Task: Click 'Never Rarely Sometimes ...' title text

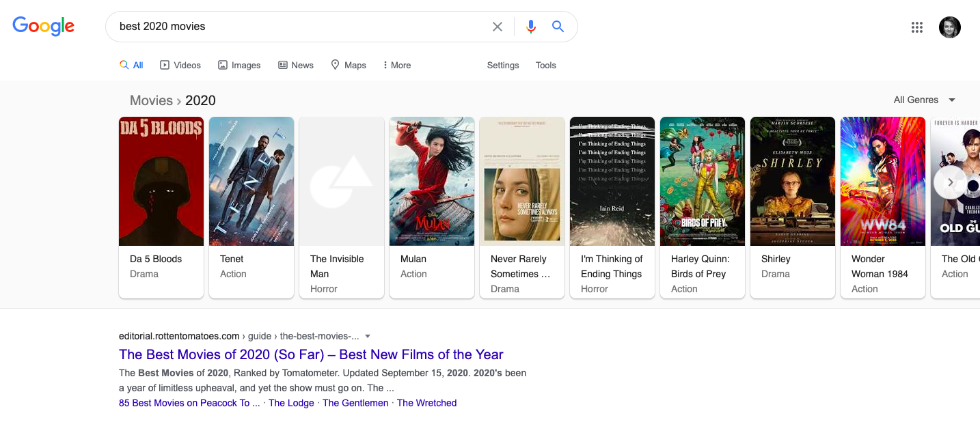Action: (x=520, y=266)
